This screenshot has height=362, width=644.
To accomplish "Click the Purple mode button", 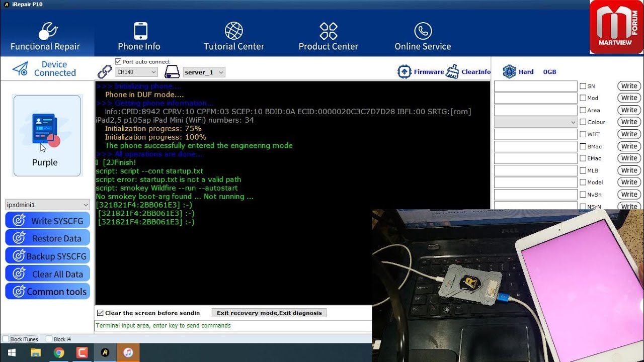I will (47, 136).
